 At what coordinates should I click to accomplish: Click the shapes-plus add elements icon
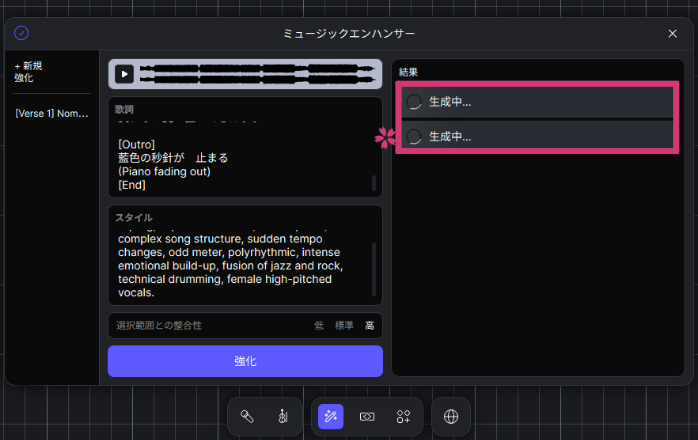(x=403, y=416)
